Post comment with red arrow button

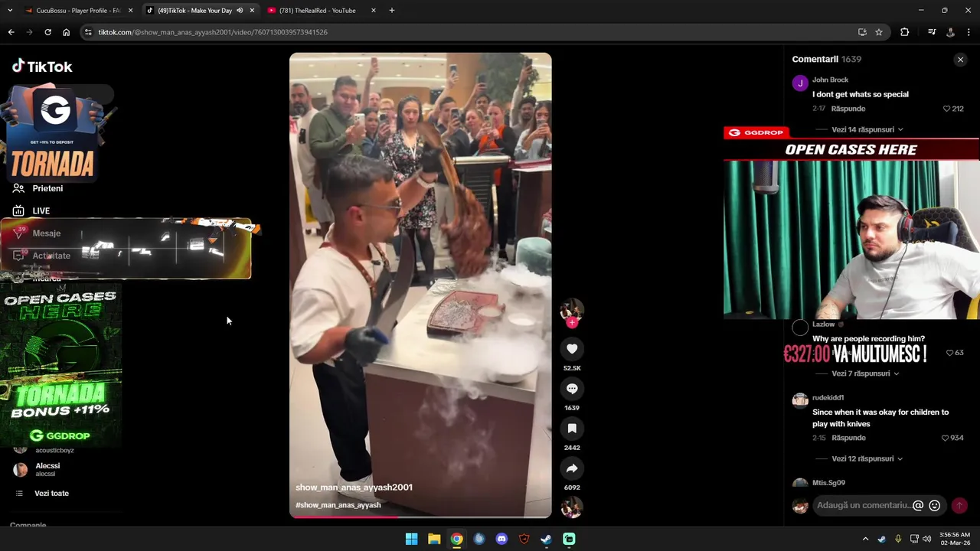coord(959,505)
